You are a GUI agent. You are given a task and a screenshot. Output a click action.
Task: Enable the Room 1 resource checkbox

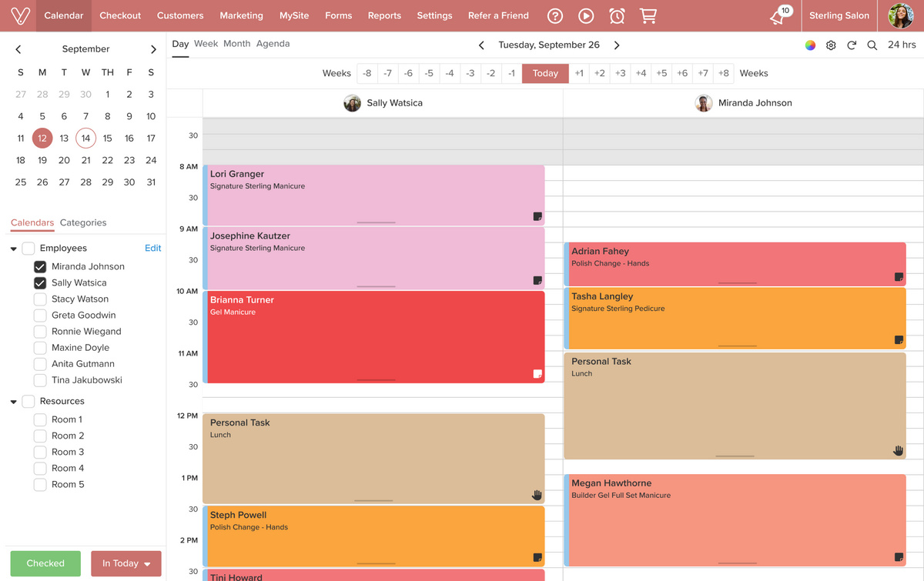[40, 419]
